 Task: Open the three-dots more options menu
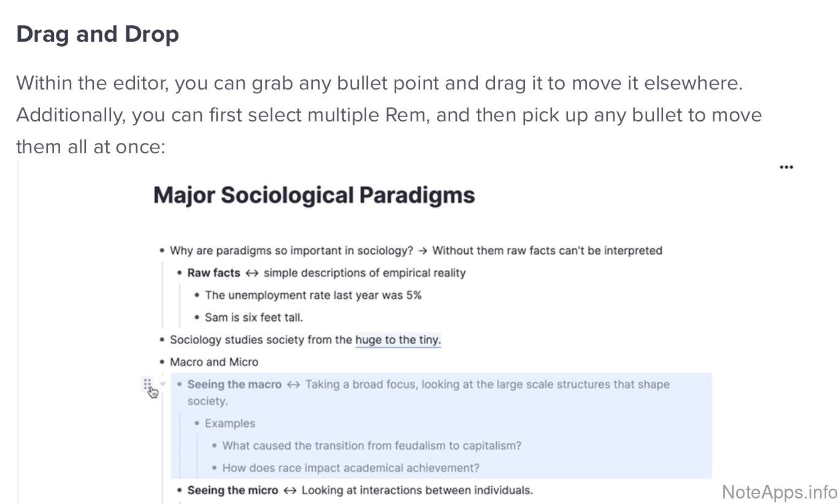click(786, 167)
